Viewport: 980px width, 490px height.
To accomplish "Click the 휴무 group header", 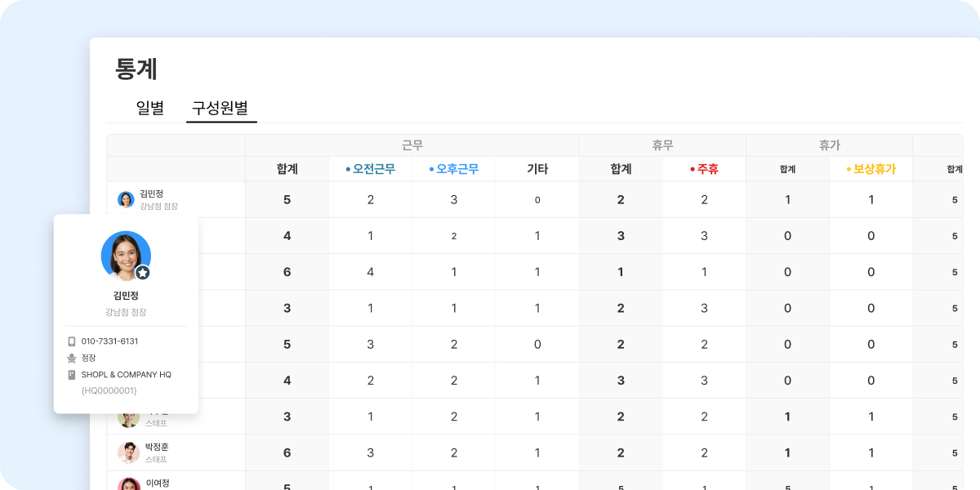I will (662, 145).
